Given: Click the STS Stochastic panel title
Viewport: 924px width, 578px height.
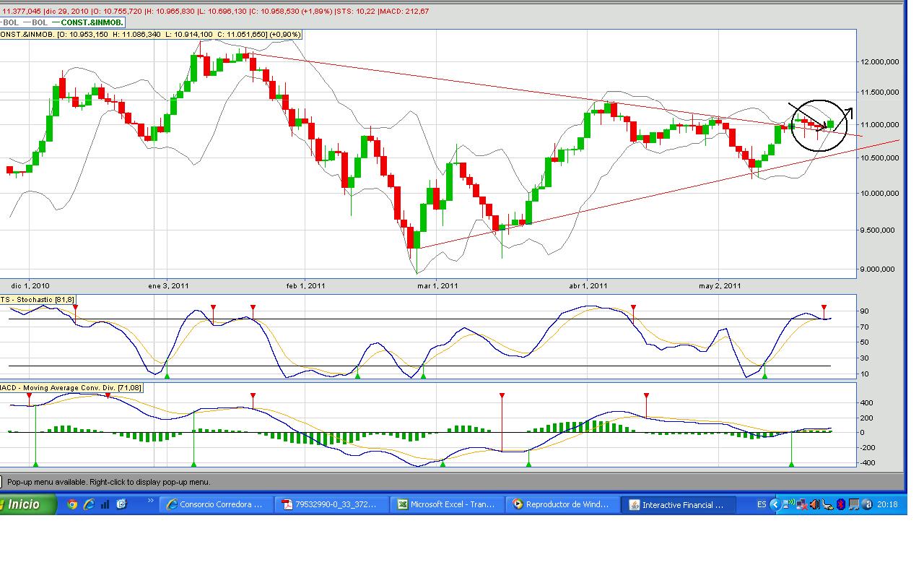Looking at the screenshot, I should coord(37,299).
